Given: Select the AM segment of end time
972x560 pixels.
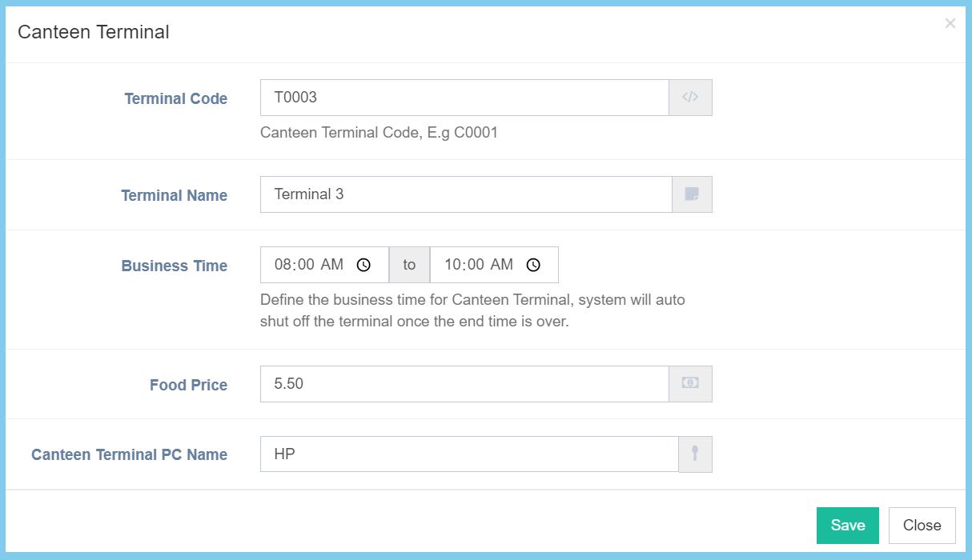Looking at the screenshot, I should click(501, 265).
